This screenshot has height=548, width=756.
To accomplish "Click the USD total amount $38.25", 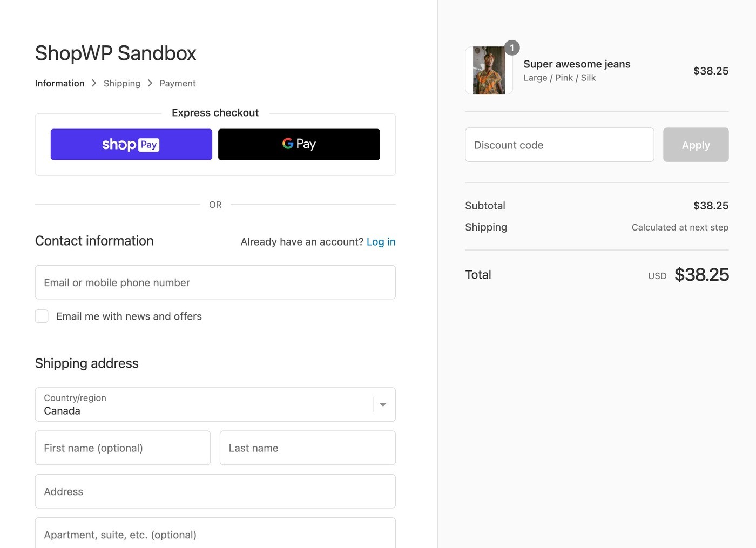I will (x=701, y=275).
